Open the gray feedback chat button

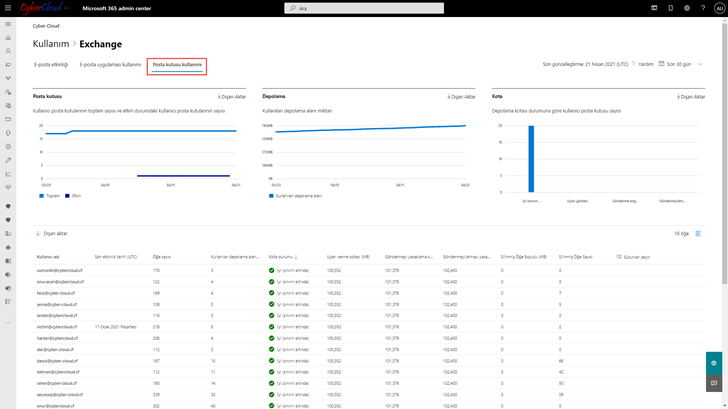(x=714, y=383)
